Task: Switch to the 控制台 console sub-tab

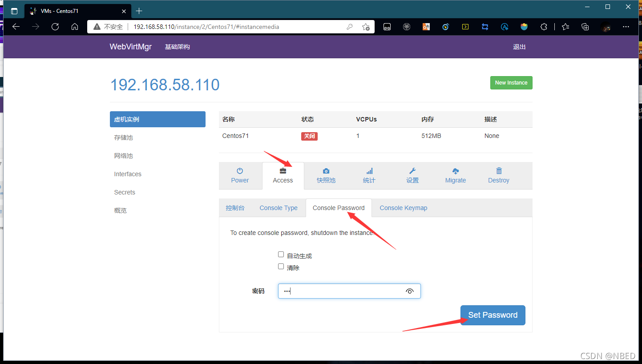Action: tap(235, 208)
